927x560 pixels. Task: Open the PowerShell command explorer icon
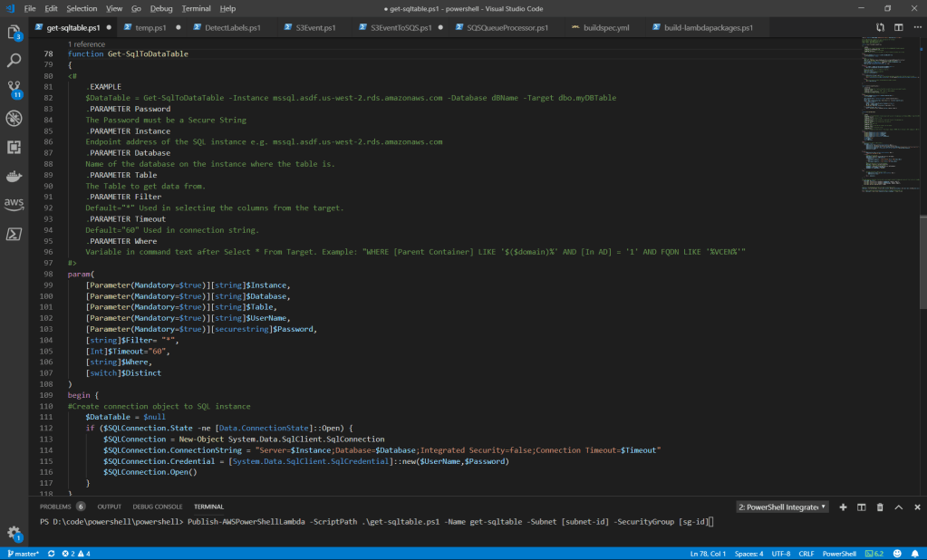pyautogui.click(x=14, y=234)
